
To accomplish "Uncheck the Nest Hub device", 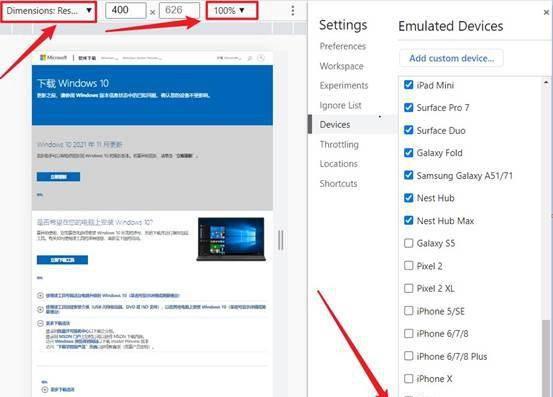I will click(408, 198).
